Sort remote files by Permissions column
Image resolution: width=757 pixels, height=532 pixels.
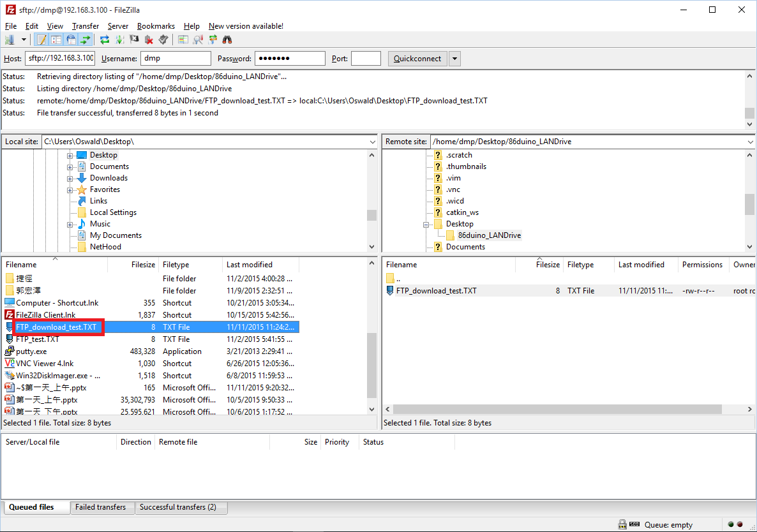(x=702, y=265)
